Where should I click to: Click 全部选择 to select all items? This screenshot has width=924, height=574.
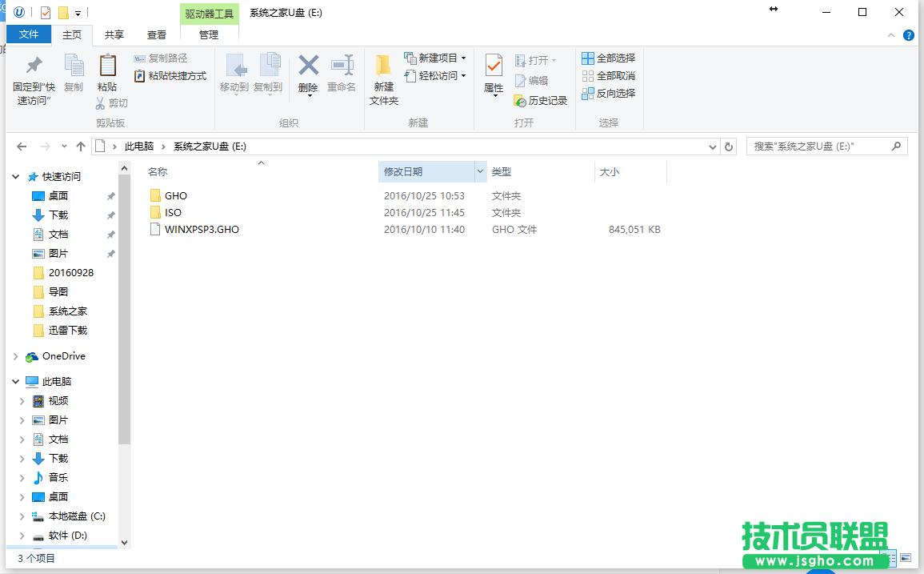coord(611,58)
